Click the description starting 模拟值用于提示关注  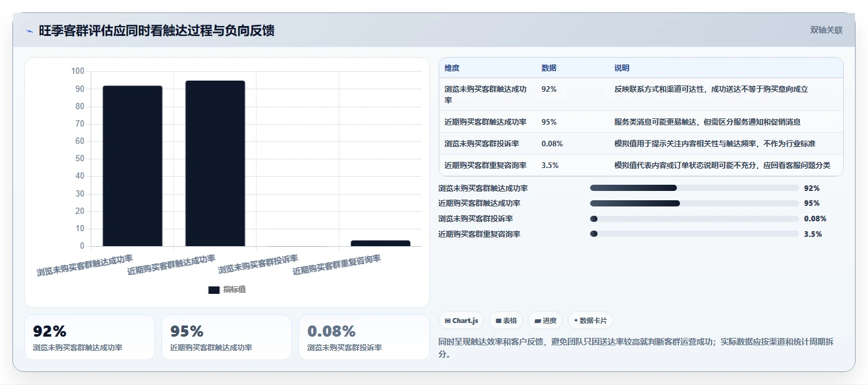click(715, 144)
